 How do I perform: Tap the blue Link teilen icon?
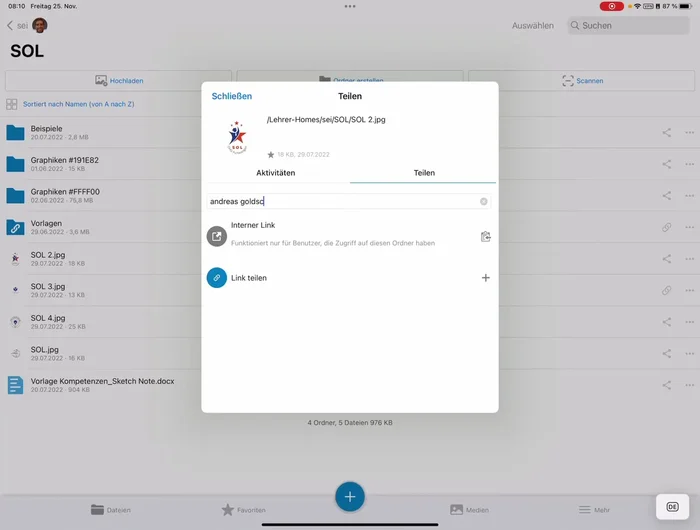216,278
